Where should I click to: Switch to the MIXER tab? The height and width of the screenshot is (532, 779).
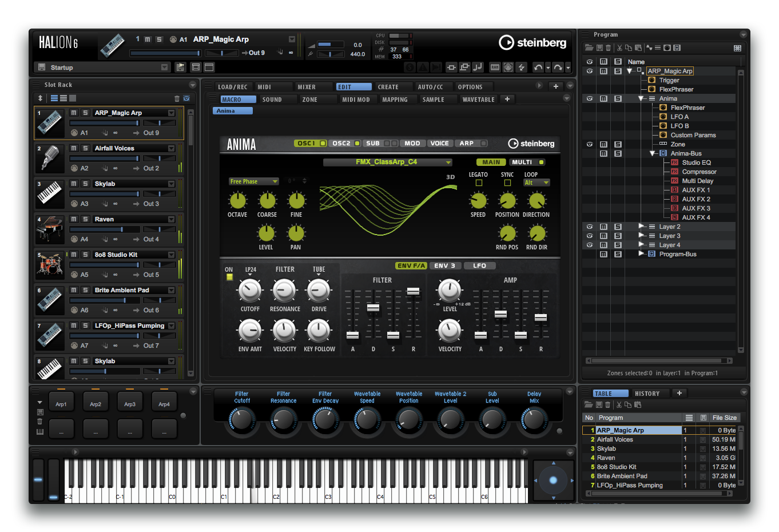click(x=307, y=87)
